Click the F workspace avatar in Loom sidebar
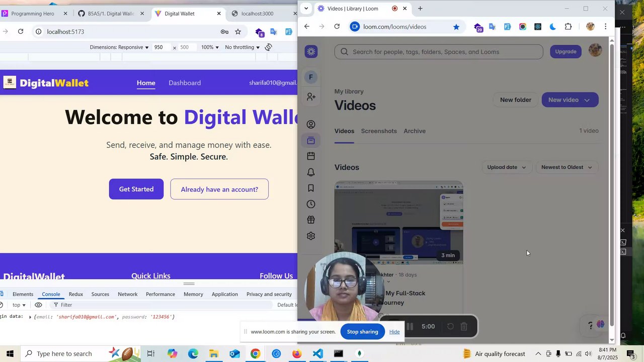The height and width of the screenshot is (362, 644). [x=311, y=77]
